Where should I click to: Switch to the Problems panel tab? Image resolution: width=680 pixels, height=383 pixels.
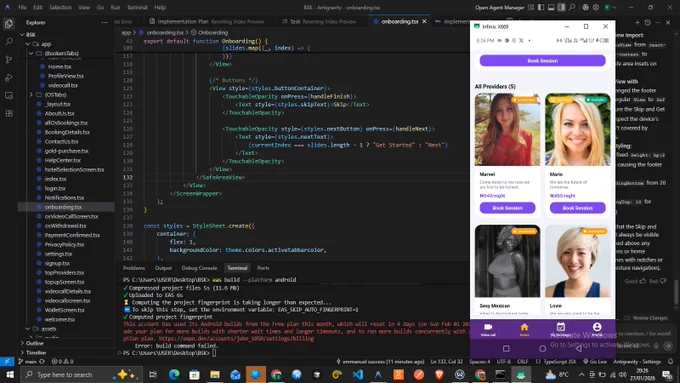pos(134,268)
